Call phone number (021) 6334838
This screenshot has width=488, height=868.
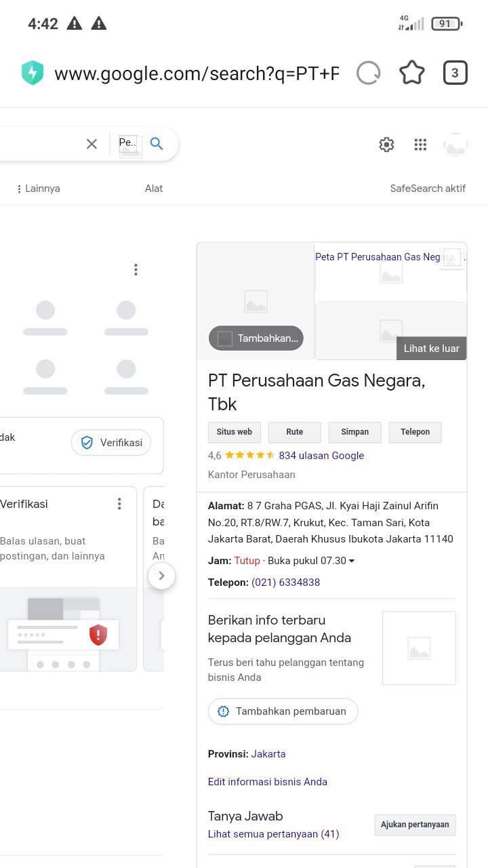(285, 583)
